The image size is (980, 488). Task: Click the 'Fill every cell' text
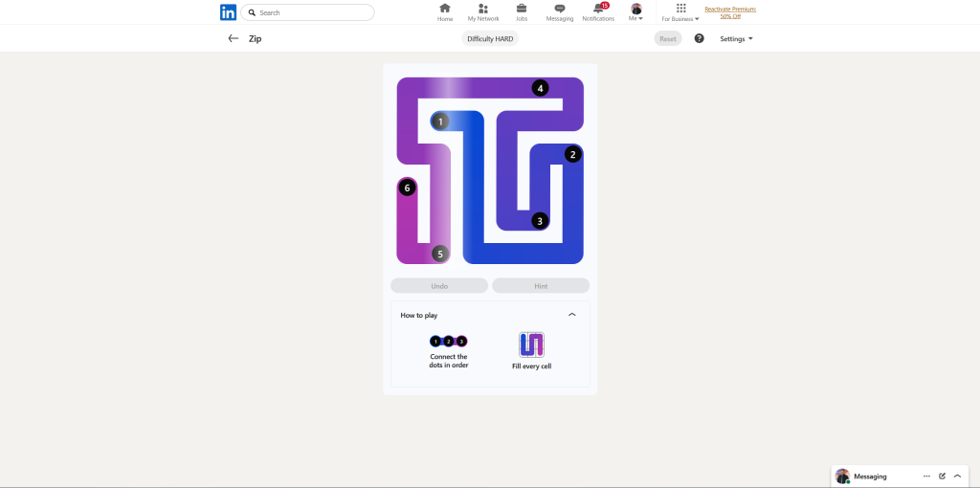tap(532, 366)
